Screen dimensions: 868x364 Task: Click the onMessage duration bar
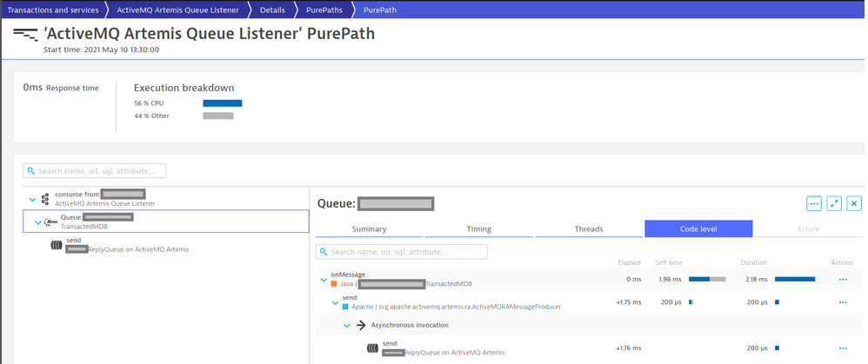795,280
